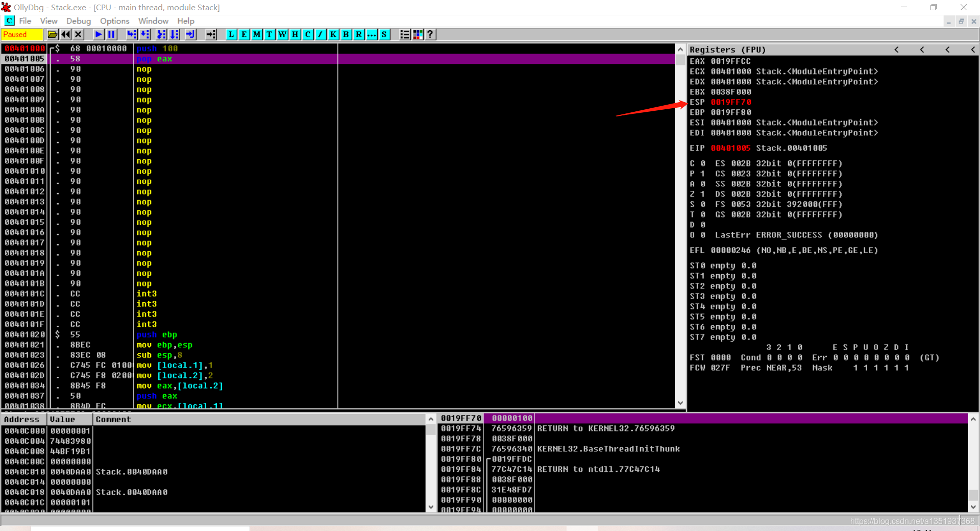980x531 pixels.
Task: Select push ebp row at 00401020
Action: click(x=338, y=334)
